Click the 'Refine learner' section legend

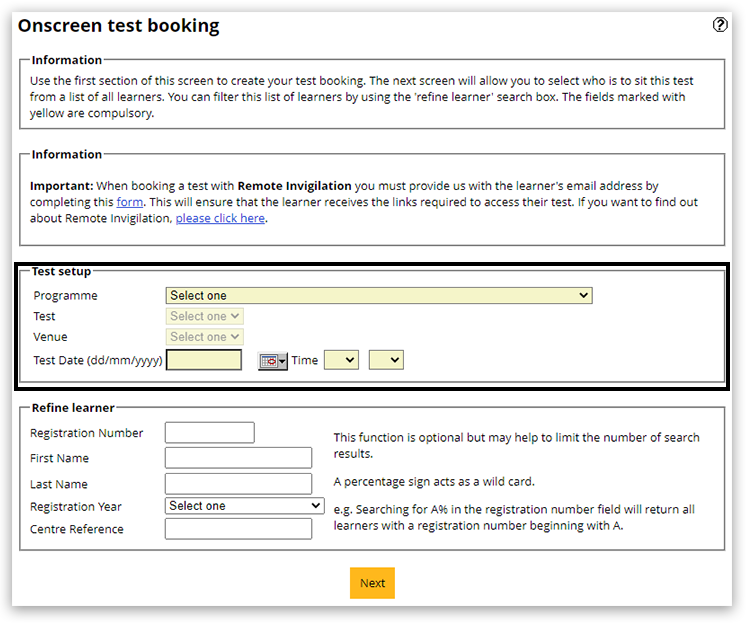[73, 408]
